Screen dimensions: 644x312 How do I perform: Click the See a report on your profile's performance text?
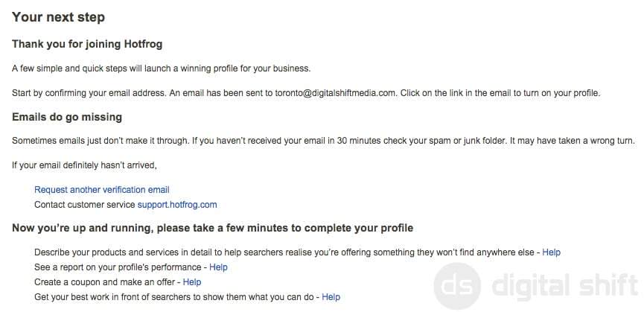pyautogui.click(x=118, y=267)
